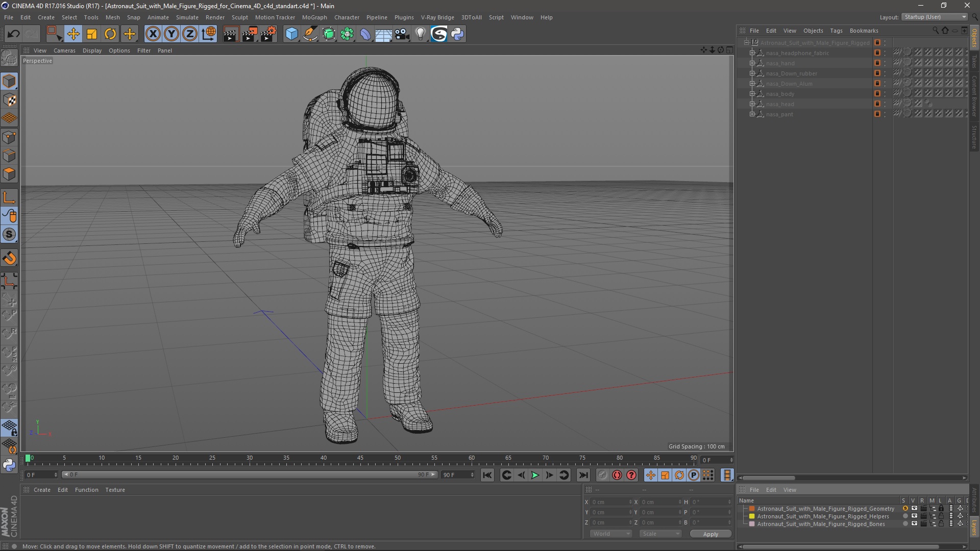Open the Layout Startup dropdown
The image size is (980, 551).
(935, 17)
